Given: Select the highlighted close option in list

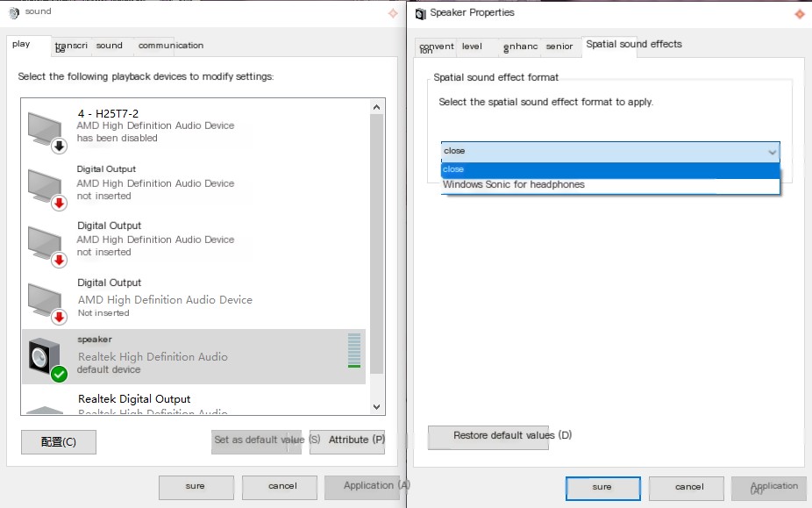Looking at the screenshot, I should click(x=609, y=169).
